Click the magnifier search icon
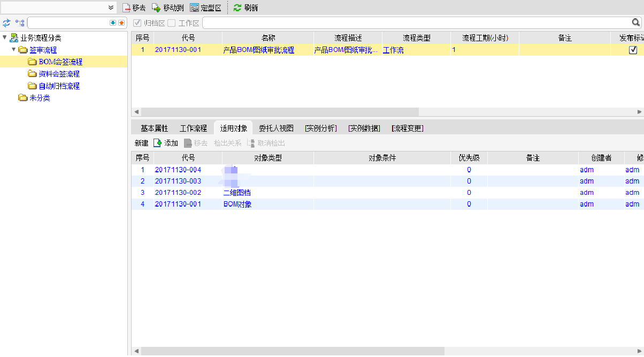Image resolution: width=644 pixels, height=357 pixels. tap(636, 22)
